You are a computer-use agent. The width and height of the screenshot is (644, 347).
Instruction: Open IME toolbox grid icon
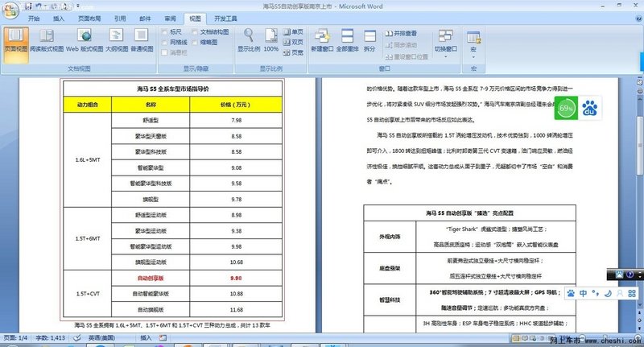pos(632,293)
